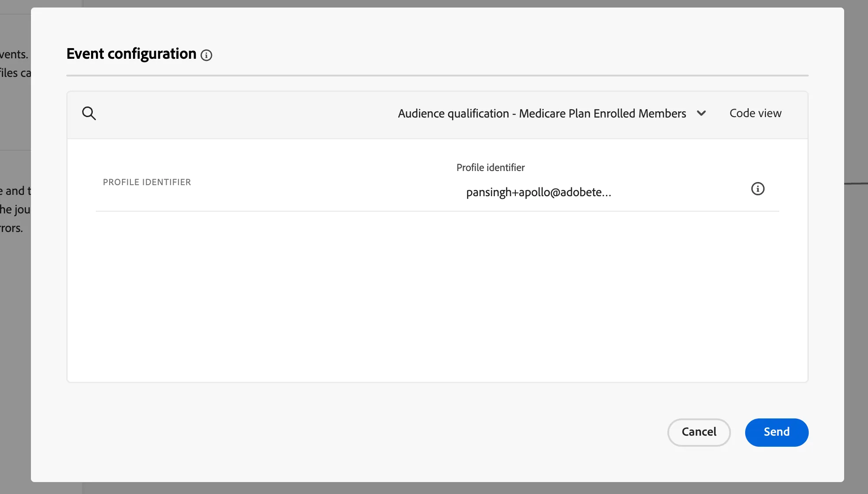The height and width of the screenshot is (494, 868).
Task: Cancel the event configuration dialog
Action: 699,432
